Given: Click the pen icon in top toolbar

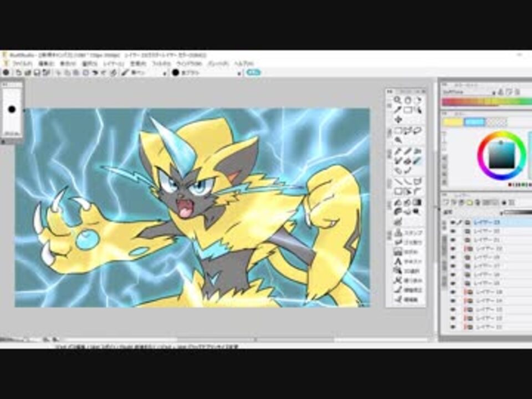Looking at the screenshot, I should [125, 72].
